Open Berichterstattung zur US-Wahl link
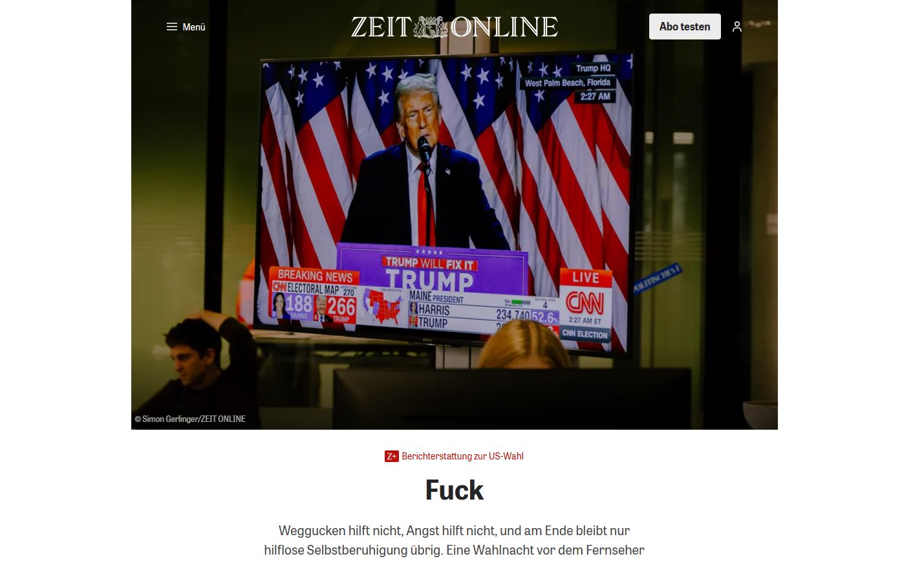Screen dimensions: 924x563 [462, 456]
